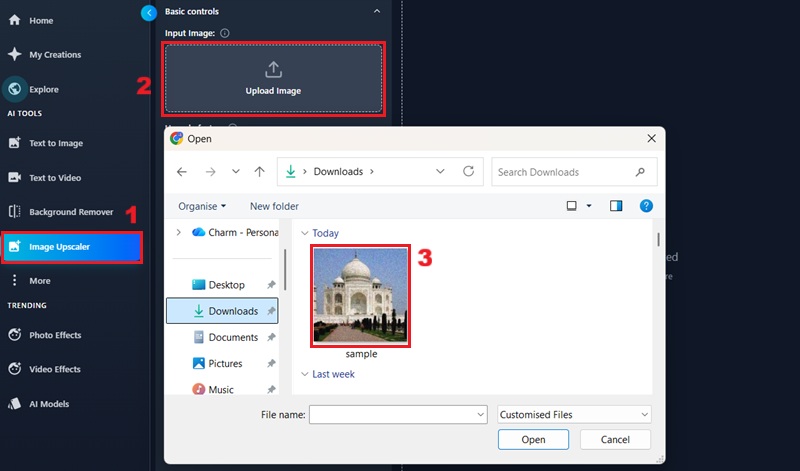Click the Open button
Viewport: 800px width, 471px height.
click(533, 439)
